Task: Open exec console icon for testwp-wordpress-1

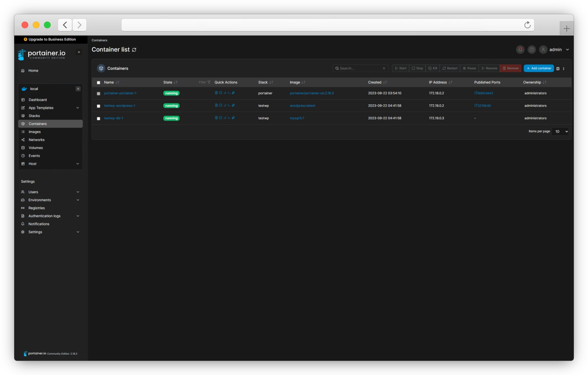Action: (x=229, y=105)
